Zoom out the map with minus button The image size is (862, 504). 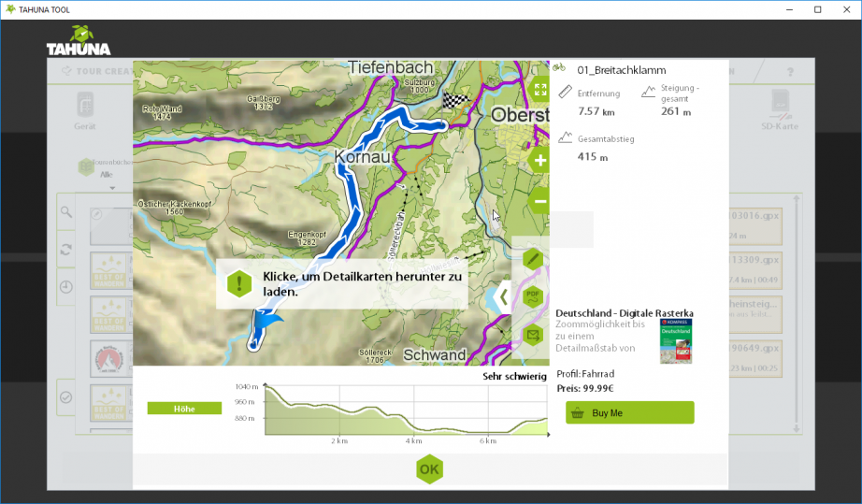(539, 200)
